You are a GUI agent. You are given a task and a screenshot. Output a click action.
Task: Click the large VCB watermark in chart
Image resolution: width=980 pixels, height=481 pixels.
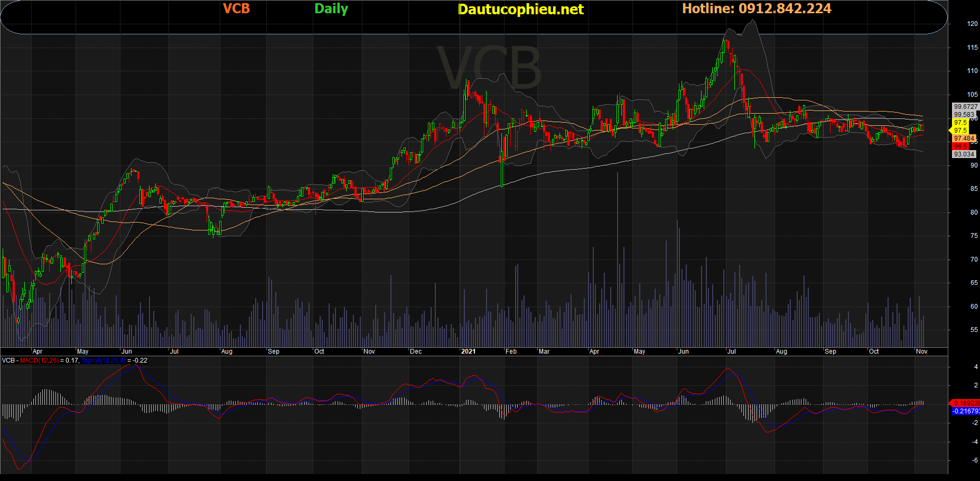tap(489, 69)
